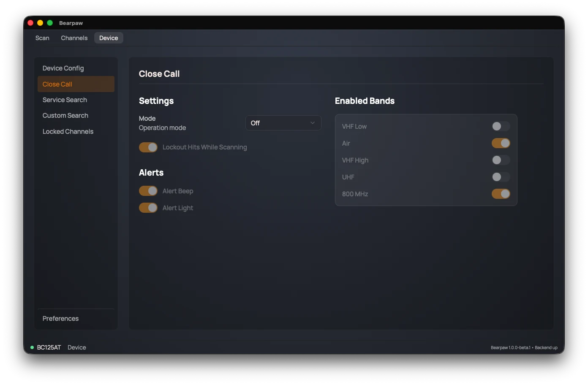The image size is (588, 385).
Task: Click the VHF High band label
Action: click(x=355, y=160)
